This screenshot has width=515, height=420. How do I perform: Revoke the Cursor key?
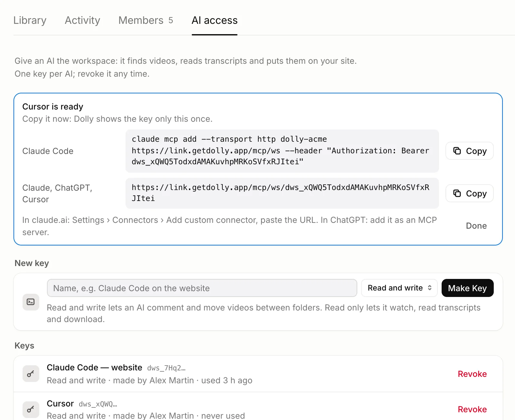[x=472, y=409]
